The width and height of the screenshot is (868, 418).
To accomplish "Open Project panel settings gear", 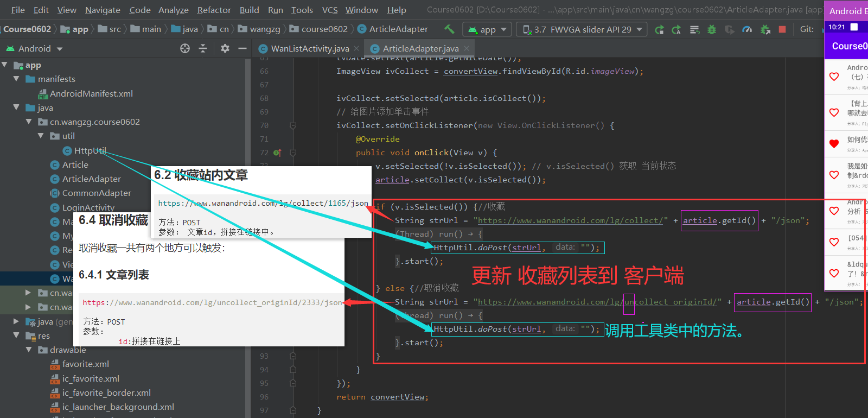I will [225, 48].
